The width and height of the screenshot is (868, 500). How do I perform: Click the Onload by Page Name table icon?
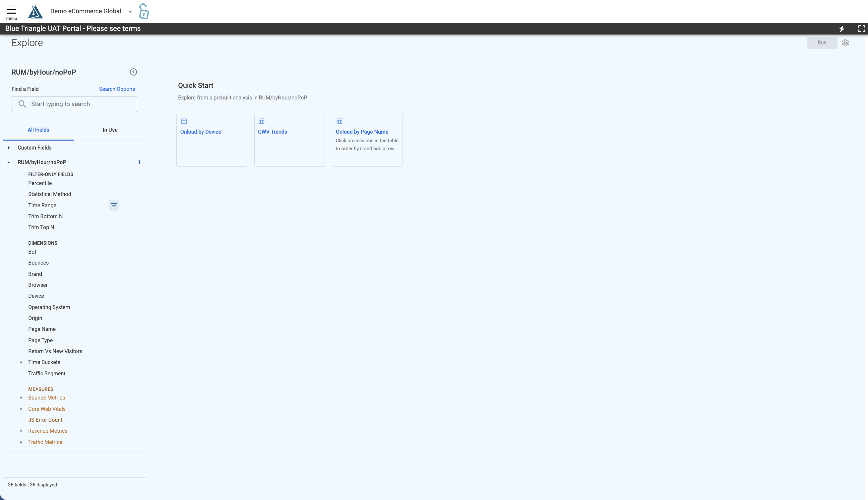point(340,121)
